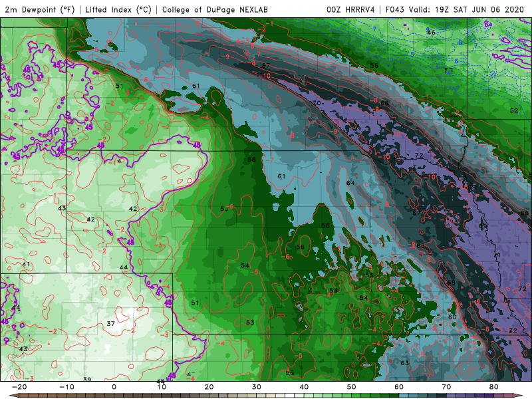The image size is (532, 399).
Task: Click the dewpoint value 46 on the map
Action: pos(431,33)
